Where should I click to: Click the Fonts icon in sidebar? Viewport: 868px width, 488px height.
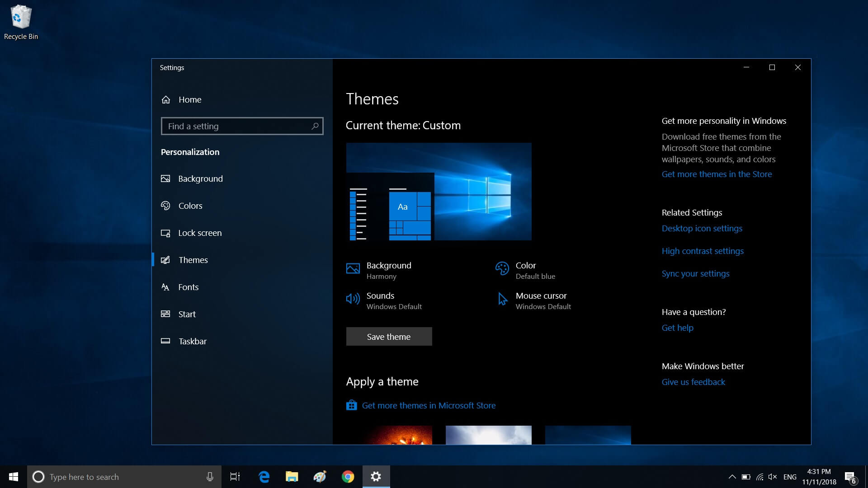165,287
